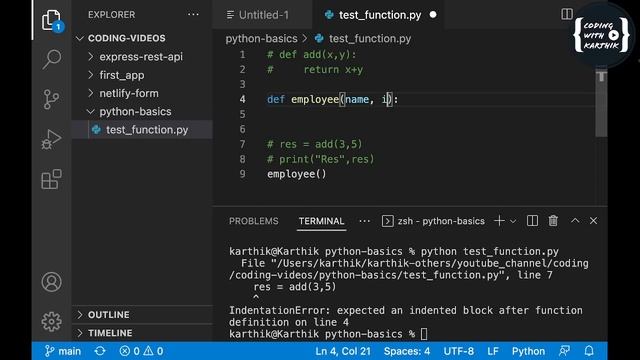Click test_function.py in the breadcrumb
This screenshot has width=640, height=360.
click(x=370, y=38)
